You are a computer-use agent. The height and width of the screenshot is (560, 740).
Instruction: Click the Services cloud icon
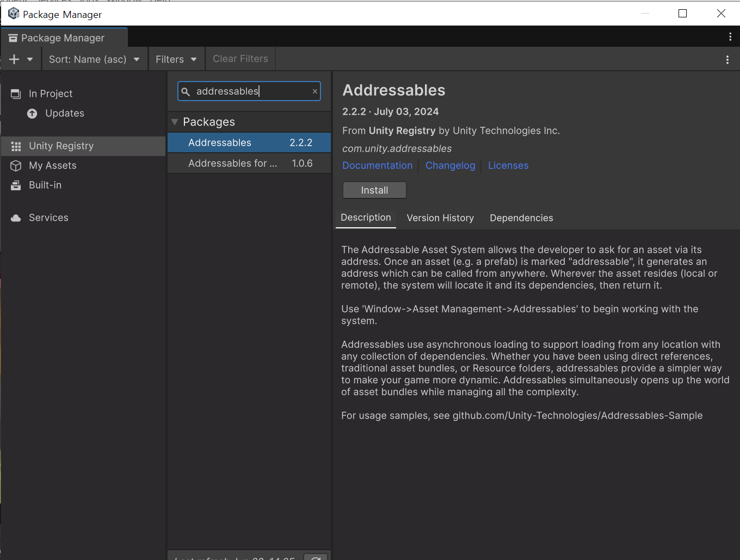pyautogui.click(x=16, y=218)
